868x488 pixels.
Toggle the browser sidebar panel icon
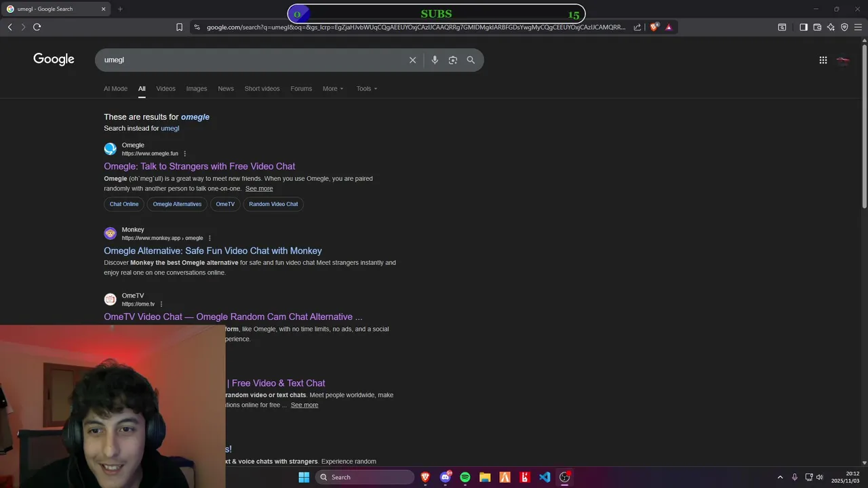point(804,27)
